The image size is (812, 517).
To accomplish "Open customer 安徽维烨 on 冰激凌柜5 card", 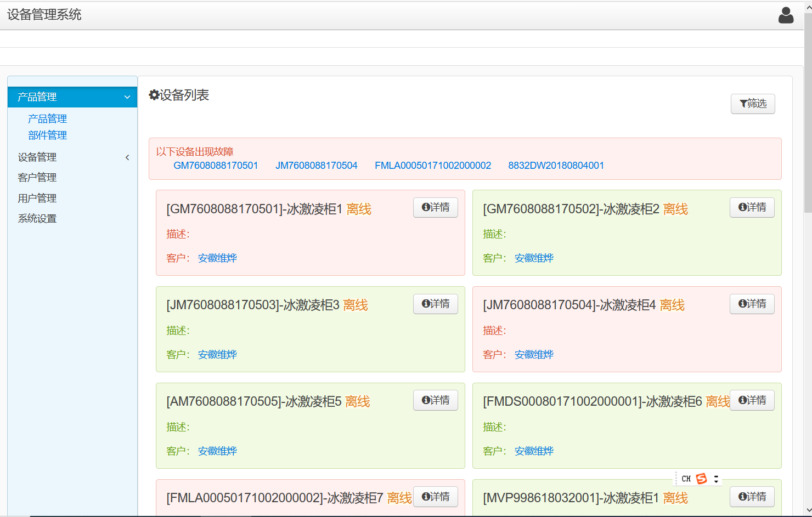I will click(217, 451).
